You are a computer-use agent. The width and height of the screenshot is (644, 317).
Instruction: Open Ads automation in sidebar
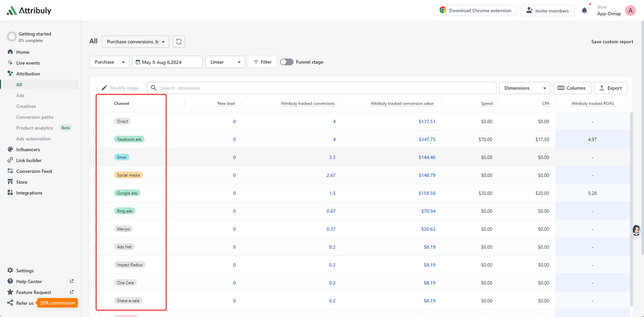[34, 139]
